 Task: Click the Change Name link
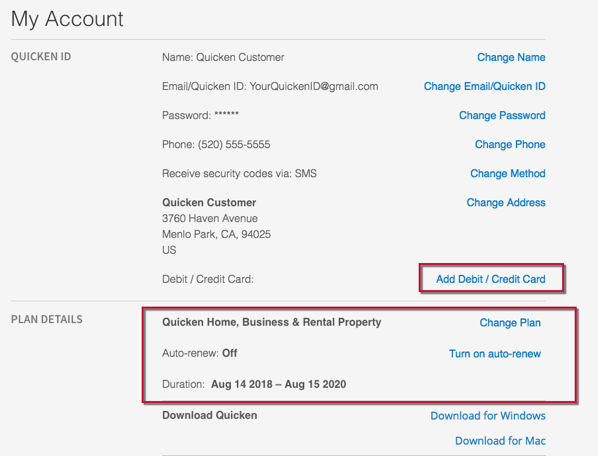pyautogui.click(x=511, y=57)
